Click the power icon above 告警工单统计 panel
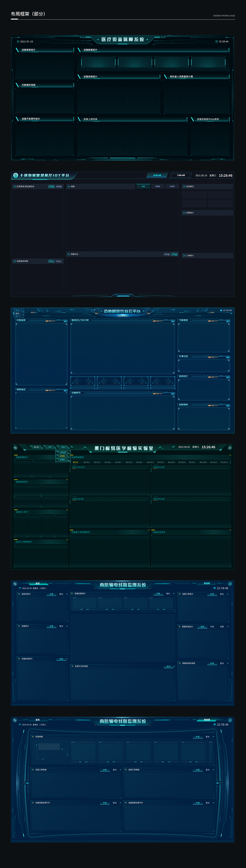This screenshot has width=246, height=868. 230,584
